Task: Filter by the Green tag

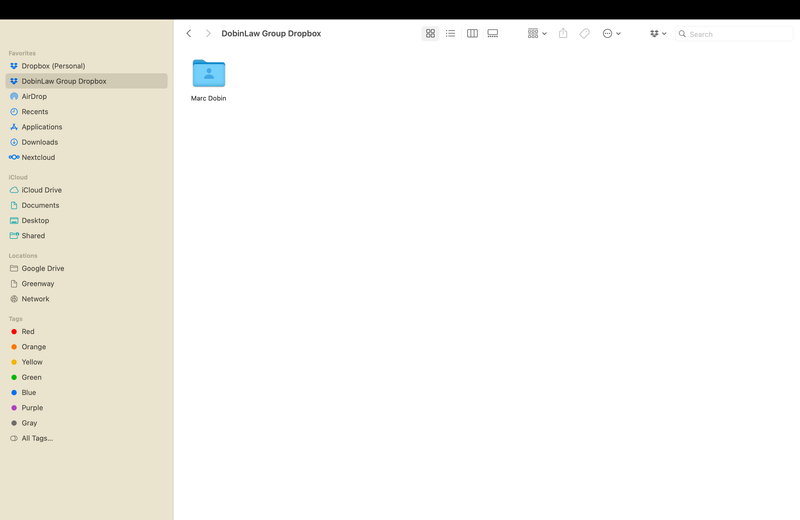Action: coord(87,378)
